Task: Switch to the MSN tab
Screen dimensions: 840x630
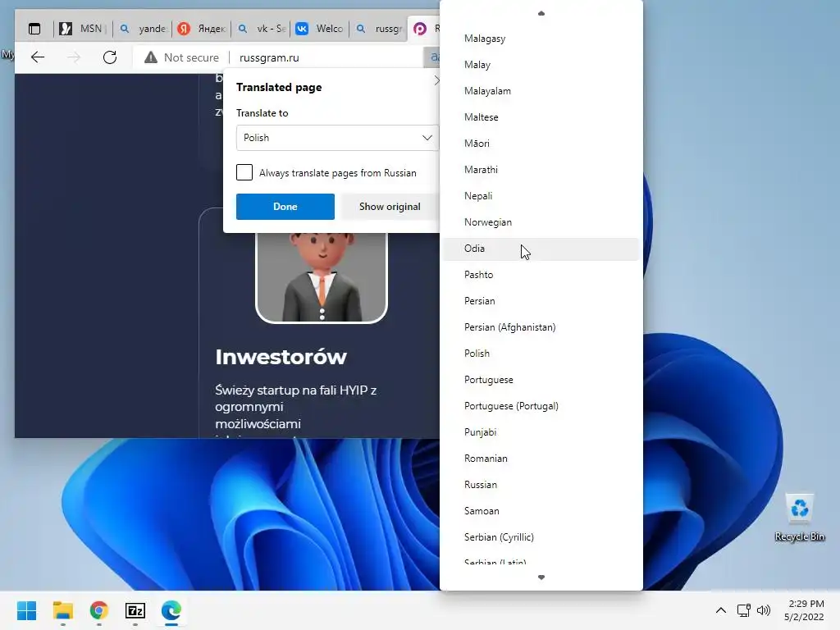Action: point(84,29)
